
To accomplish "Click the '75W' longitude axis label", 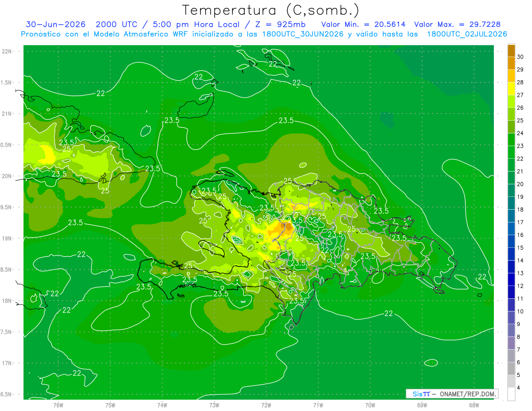I will click(110, 405).
